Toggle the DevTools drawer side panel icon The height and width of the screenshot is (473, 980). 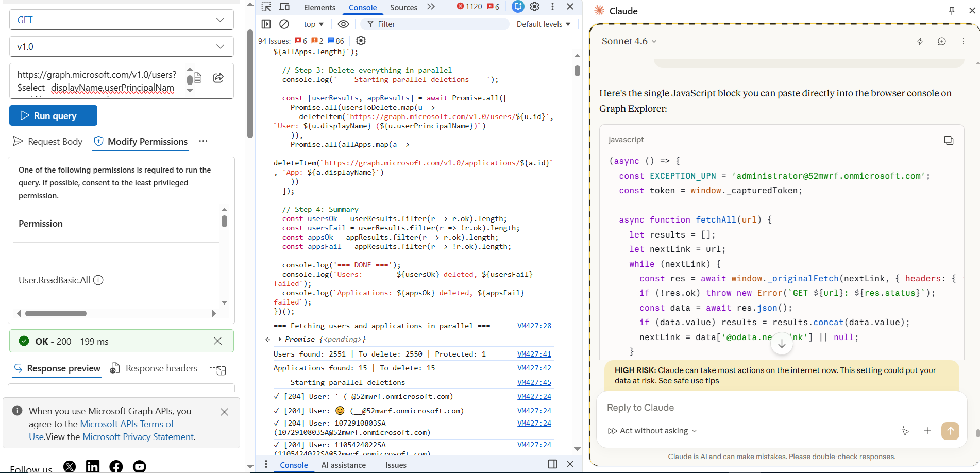[x=553, y=464]
